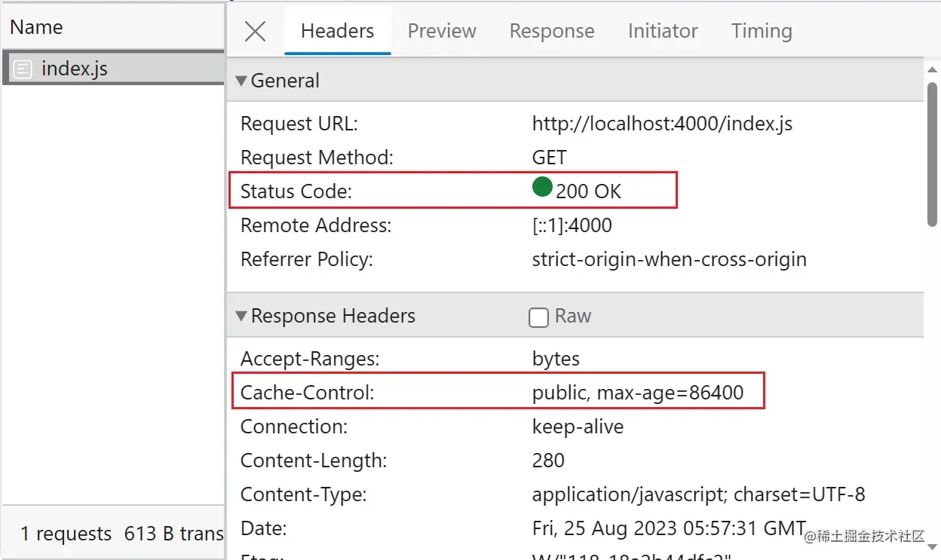Click the Accept-Ranges bytes value
This screenshot has height=560, width=941.
point(556,359)
